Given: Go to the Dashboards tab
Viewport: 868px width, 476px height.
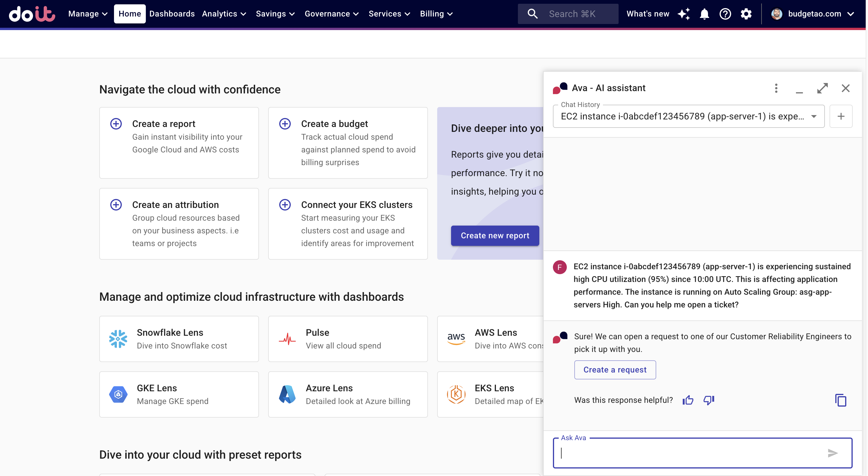Looking at the screenshot, I should tap(172, 14).
